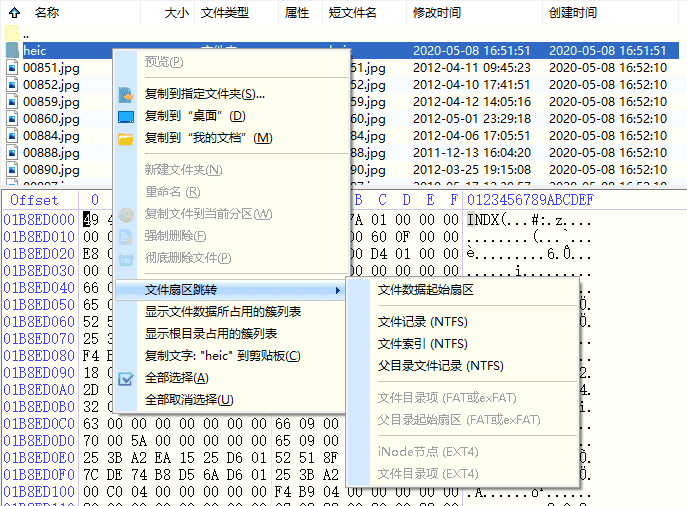Screen dimensions: 687x506
Task: Click hex offset 01B8ED040 row label
Action: 39,288
